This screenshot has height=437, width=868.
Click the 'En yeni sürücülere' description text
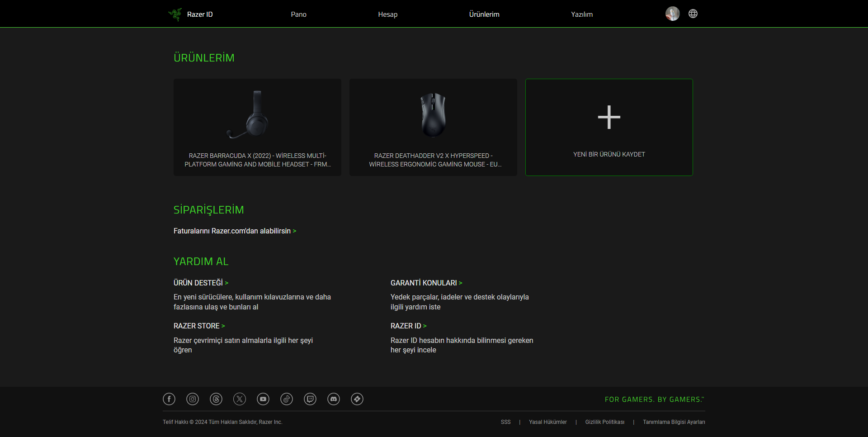coord(252,302)
